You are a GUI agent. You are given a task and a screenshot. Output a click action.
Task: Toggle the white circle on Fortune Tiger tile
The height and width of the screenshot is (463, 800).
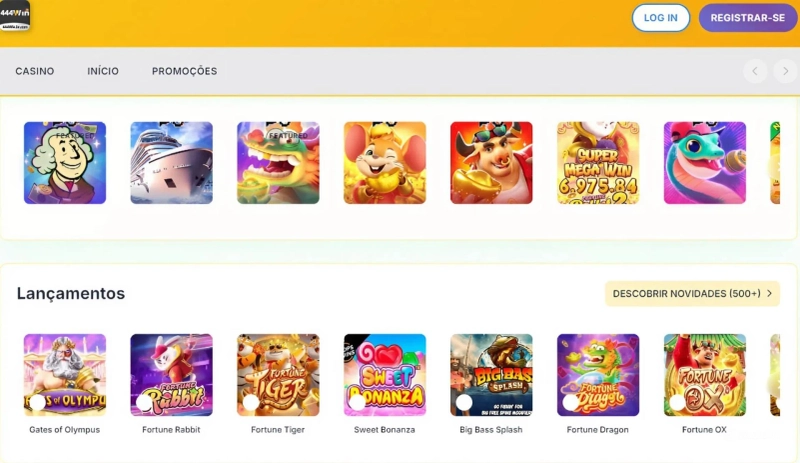[x=251, y=402]
